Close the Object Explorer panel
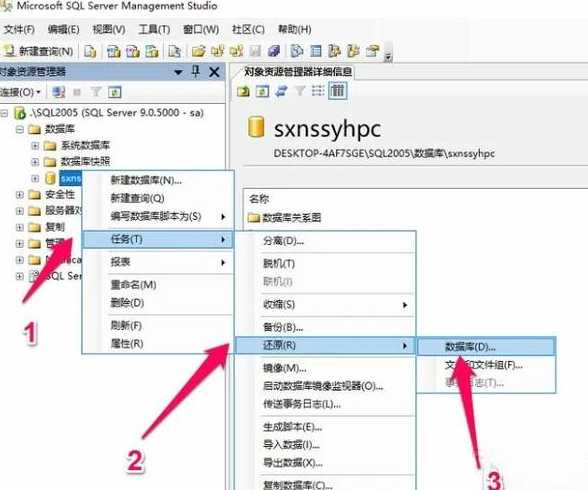Image resolution: width=588 pixels, height=490 pixels. point(214,72)
